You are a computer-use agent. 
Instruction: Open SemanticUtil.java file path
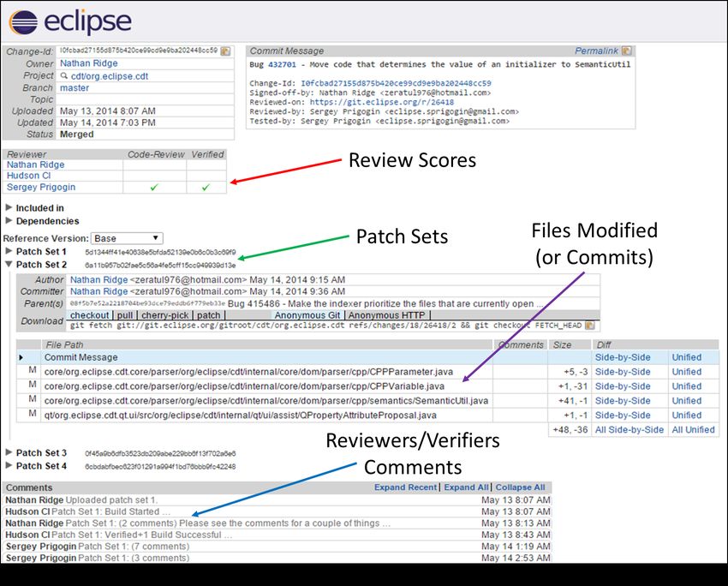point(266,400)
